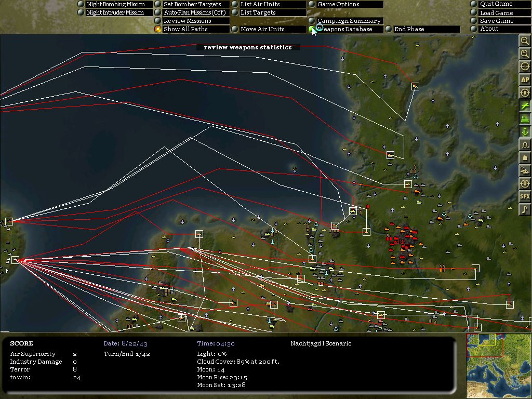Toggle the green factory display icon
This screenshot has height=399, width=532.
coord(525,119)
